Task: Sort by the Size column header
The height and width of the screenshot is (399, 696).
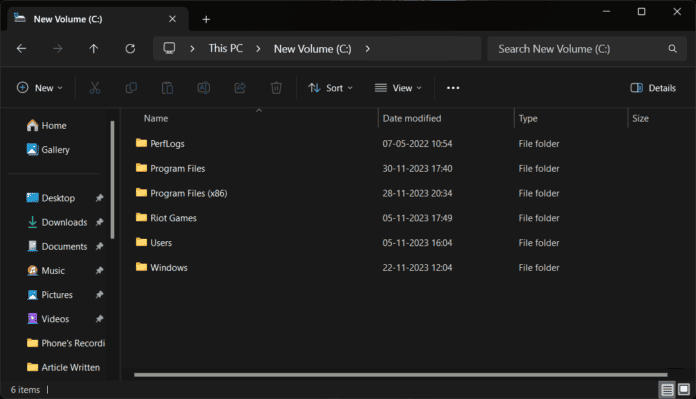Action: click(x=641, y=119)
